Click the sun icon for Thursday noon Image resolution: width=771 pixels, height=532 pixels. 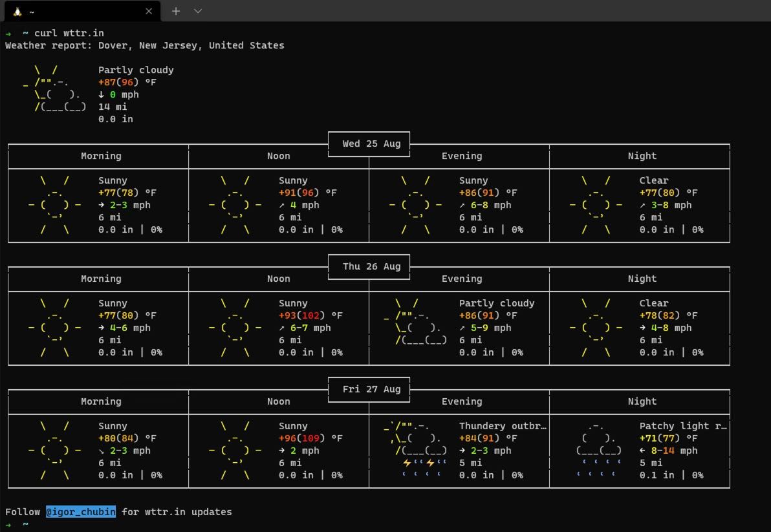click(235, 328)
